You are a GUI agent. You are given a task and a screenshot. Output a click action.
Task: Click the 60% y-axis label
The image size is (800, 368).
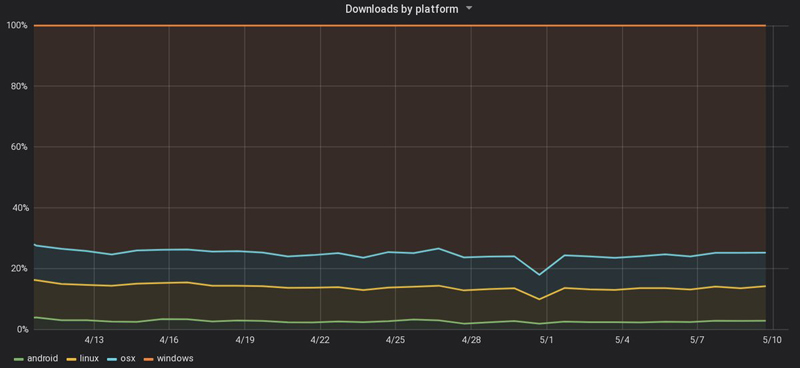[19, 147]
